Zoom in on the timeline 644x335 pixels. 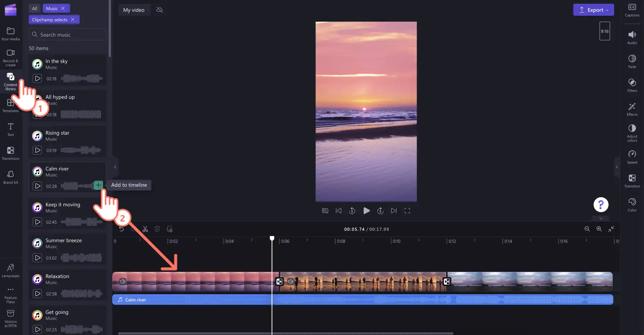599,229
